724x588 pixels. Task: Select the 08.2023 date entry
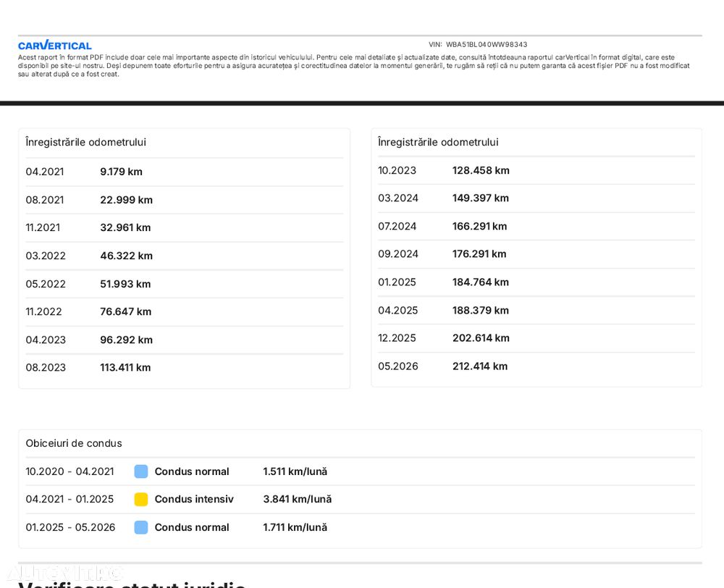46,368
